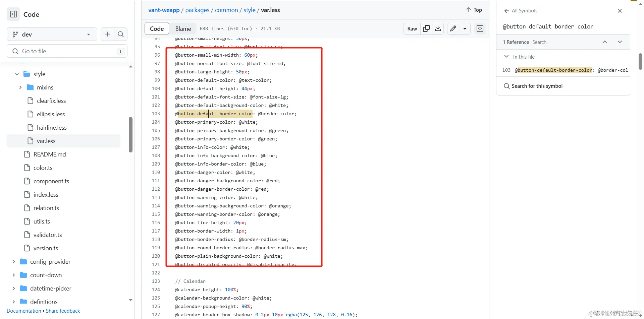Screen dimensions: 644x319
Task: Click the page vertical scrollbar thumb
Action: pyautogui.click(x=640, y=62)
